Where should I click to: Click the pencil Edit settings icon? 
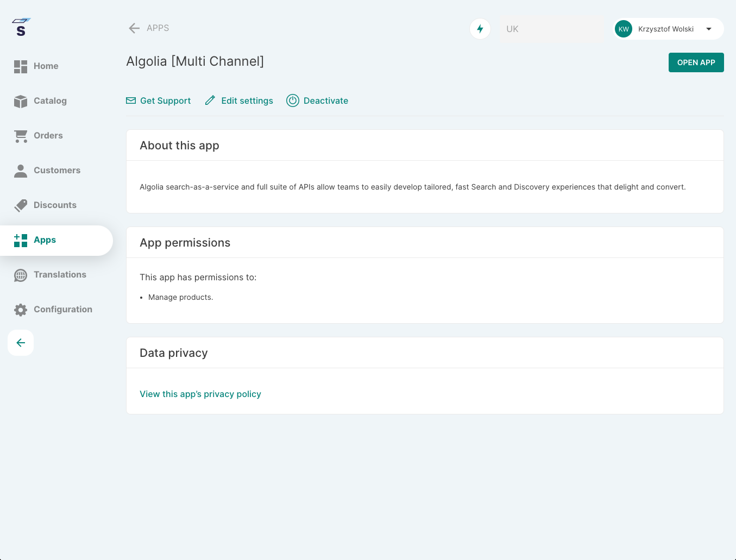(x=210, y=100)
